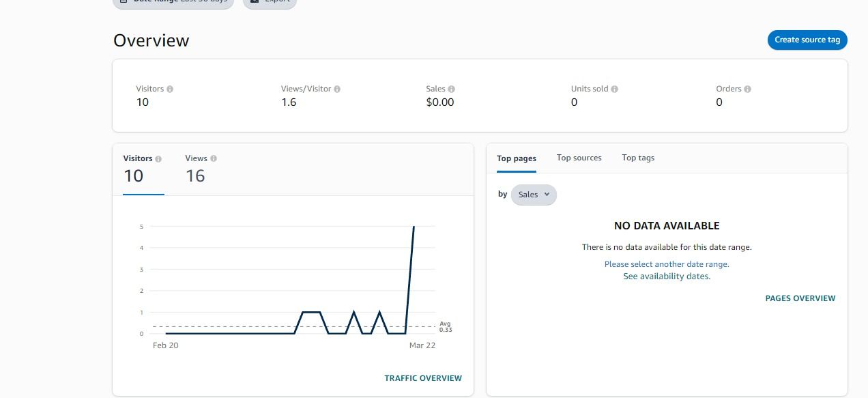Screen dimensions: 868x398
Task: Click the info icon beside Units sold
Action: point(615,89)
